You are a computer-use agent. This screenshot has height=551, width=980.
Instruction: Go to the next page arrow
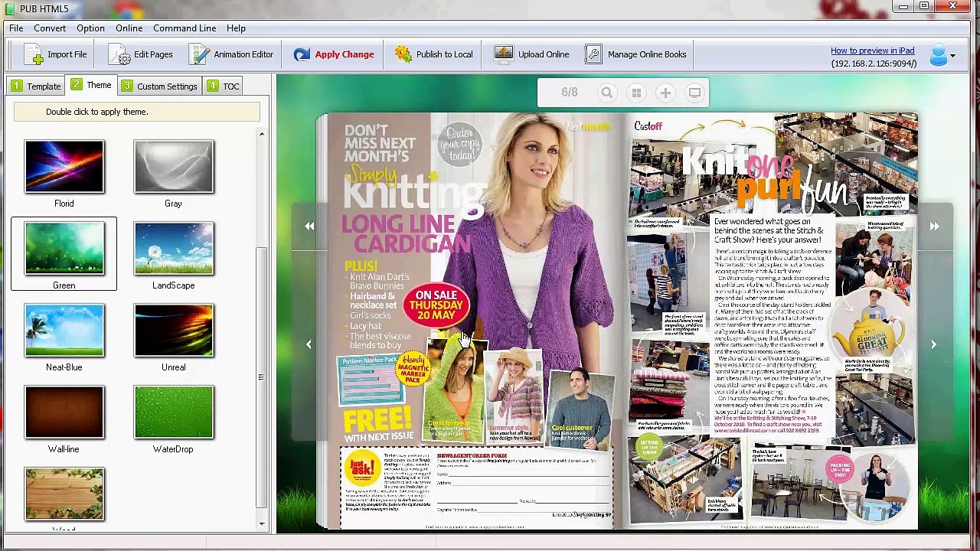pos(934,344)
